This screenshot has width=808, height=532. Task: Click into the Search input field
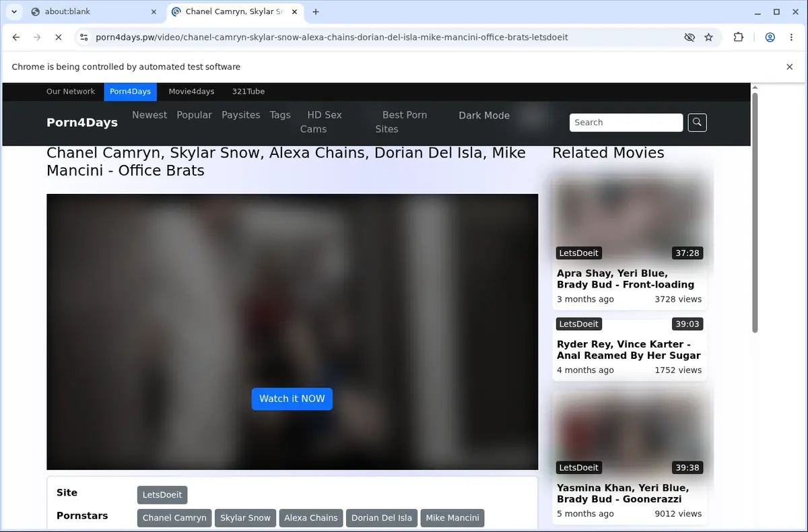(626, 123)
